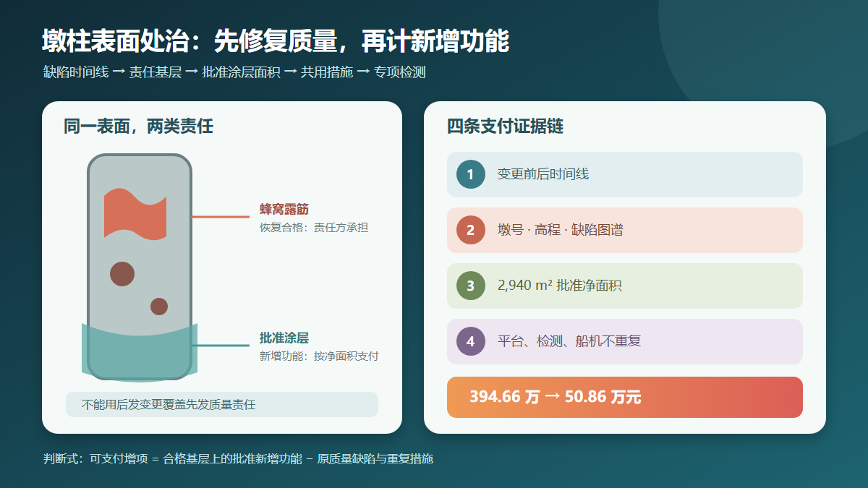The width and height of the screenshot is (868, 488).
Task: Click the smaller brown defect circle on pier
Action: [x=159, y=307]
